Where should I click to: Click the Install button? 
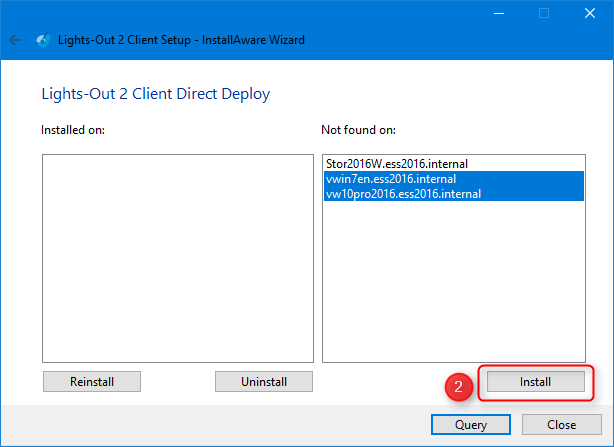click(x=536, y=382)
